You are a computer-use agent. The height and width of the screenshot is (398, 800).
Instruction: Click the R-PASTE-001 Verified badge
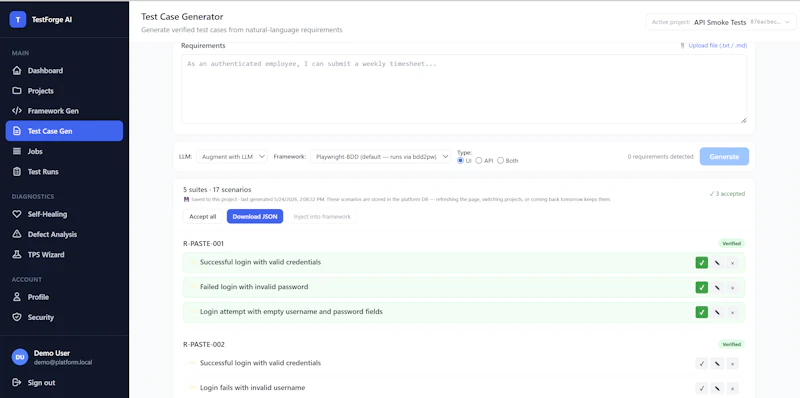click(x=732, y=243)
